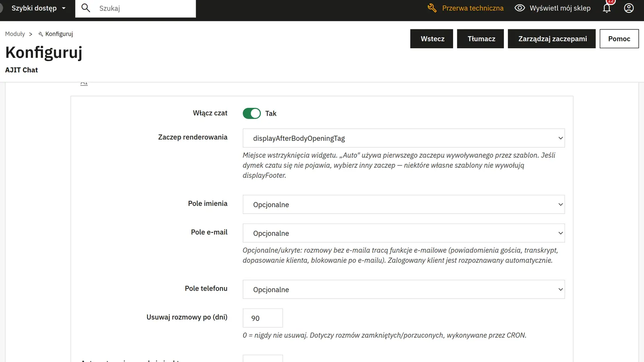Click the Tak label next to chat toggle

[271, 113]
